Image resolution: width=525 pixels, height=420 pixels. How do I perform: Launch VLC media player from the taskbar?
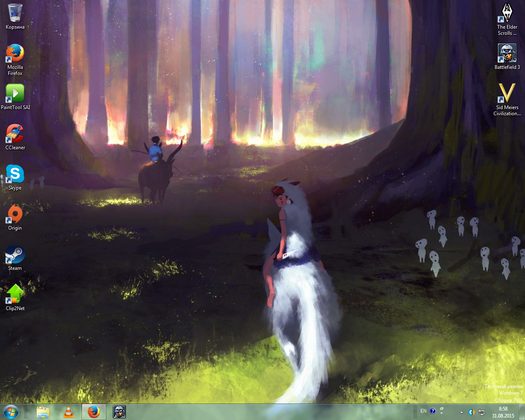(68, 412)
